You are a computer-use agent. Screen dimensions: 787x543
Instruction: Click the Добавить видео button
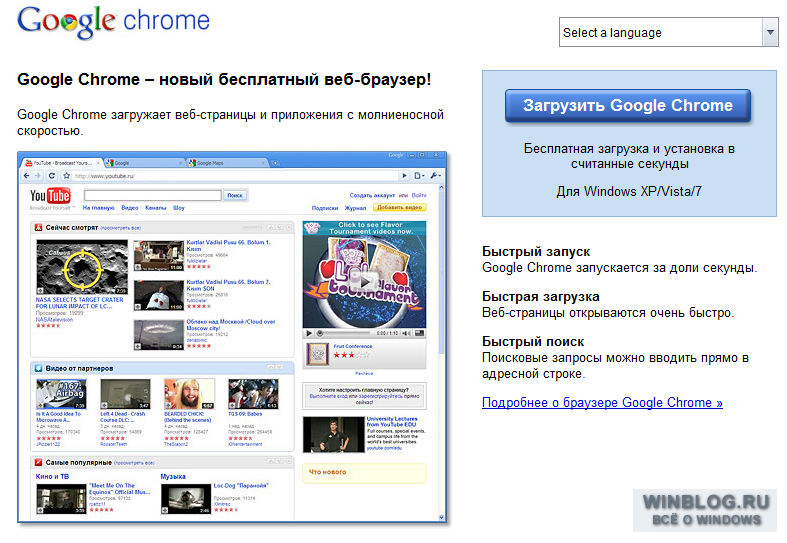click(400, 208)
